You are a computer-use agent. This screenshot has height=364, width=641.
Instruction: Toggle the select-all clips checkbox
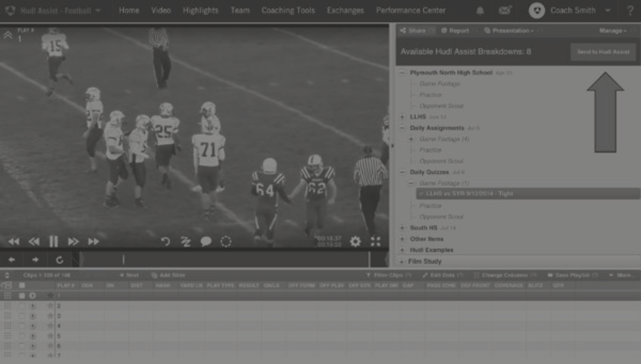point(22,285)
